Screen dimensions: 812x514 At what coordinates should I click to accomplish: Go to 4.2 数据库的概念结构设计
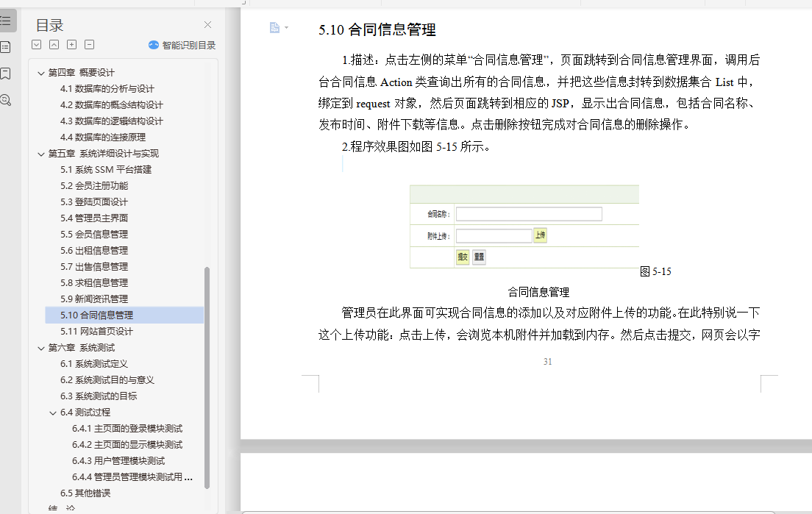[111, 104]
